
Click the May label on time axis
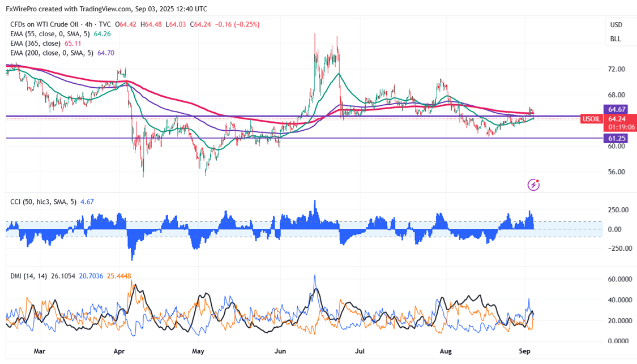pos(198,351)
